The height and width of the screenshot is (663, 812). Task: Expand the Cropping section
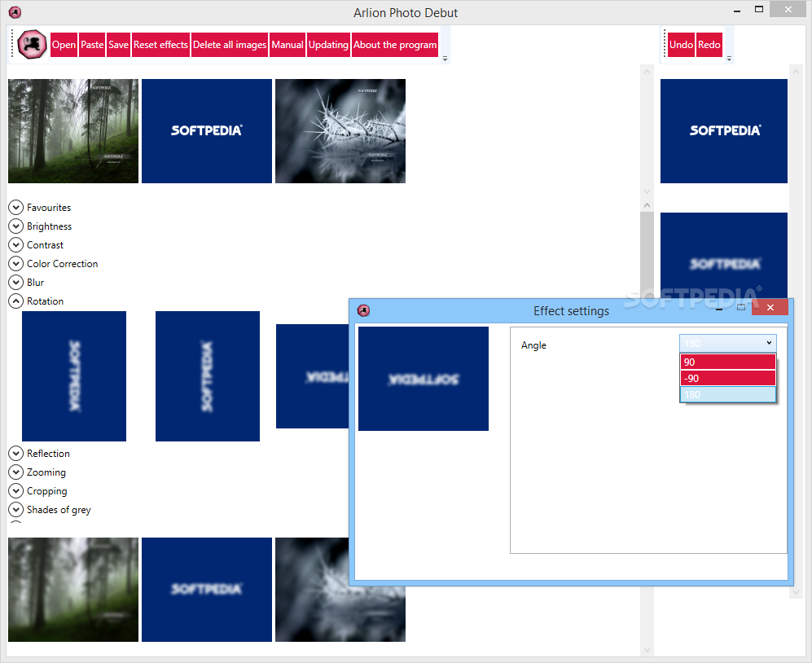16,490
